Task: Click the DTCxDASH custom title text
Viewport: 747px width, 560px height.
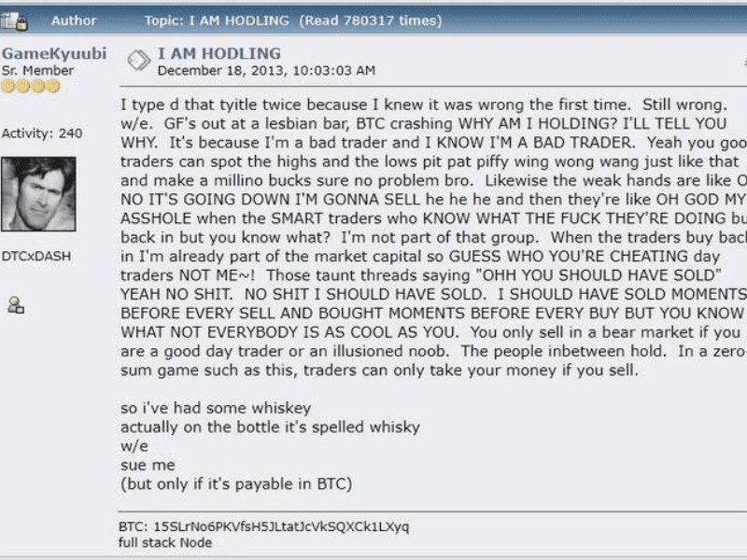Action: 36,256
